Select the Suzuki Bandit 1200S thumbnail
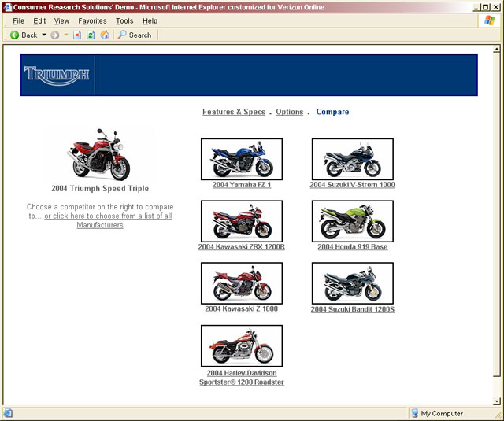The width and height of the screenshot is (504, 421). pyautogui.click(x=353, y=283)
